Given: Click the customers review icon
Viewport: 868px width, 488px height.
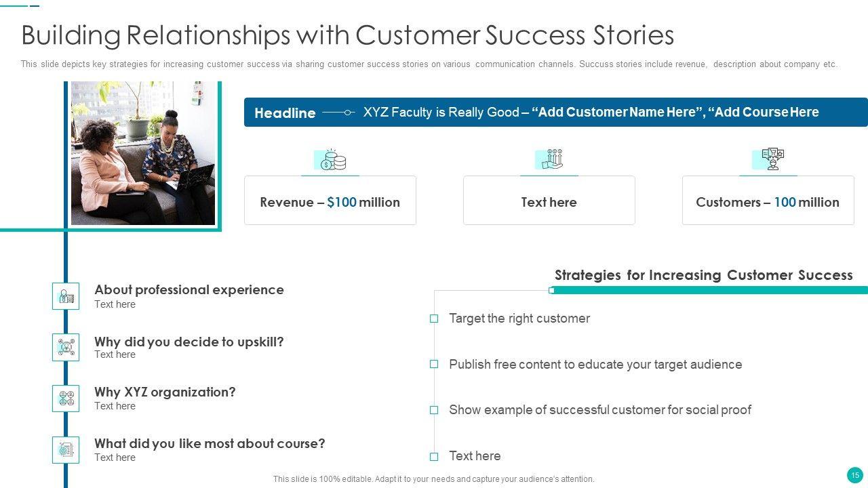Looking at the screenshot, I should (769, 160).
